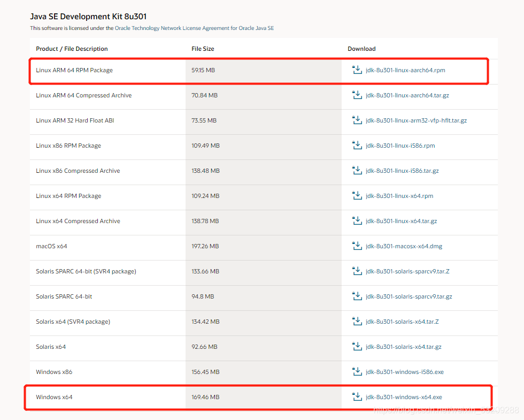524x420 pixels.
Task: Click the 73.55 MB file size cell
Action: pos(263,122)
